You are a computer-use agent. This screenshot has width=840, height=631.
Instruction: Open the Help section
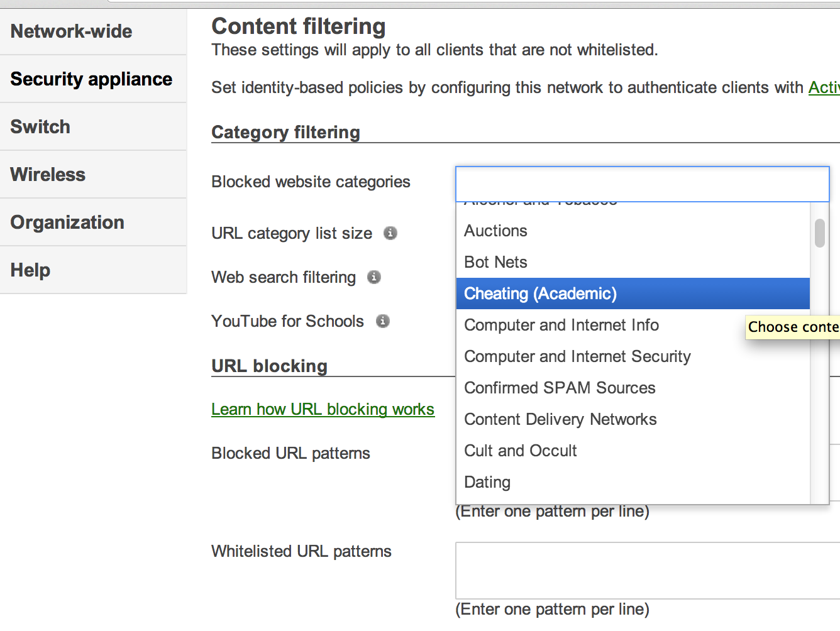tap(30, 270)
